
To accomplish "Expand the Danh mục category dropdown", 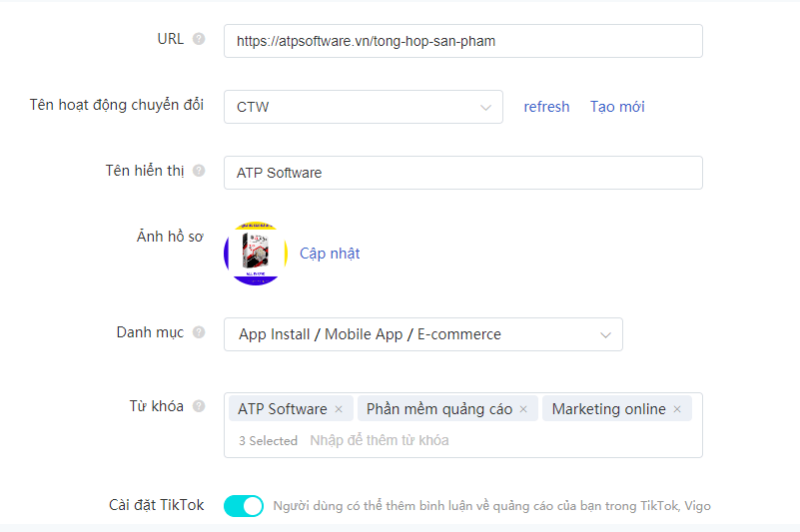I will point(422,334).
